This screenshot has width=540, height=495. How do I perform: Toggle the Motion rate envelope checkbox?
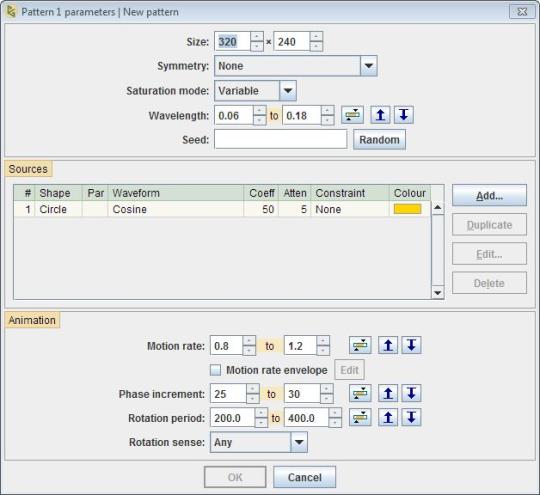(216, 370)
